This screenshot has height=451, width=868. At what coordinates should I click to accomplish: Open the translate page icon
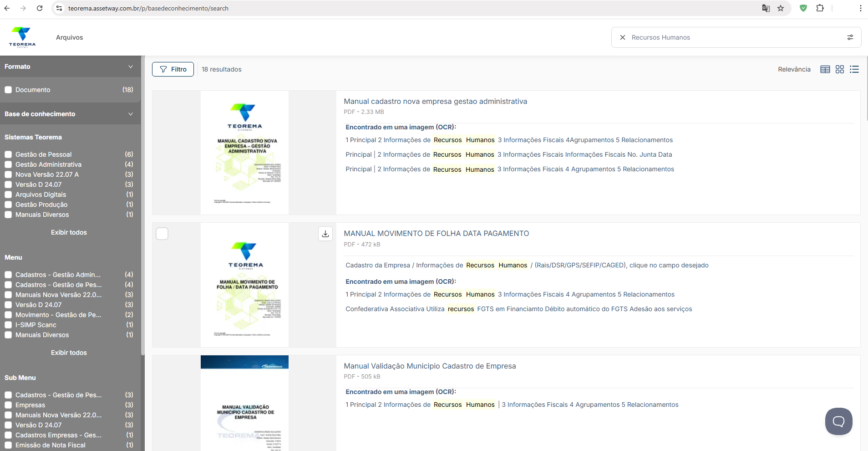pos(766,8)
